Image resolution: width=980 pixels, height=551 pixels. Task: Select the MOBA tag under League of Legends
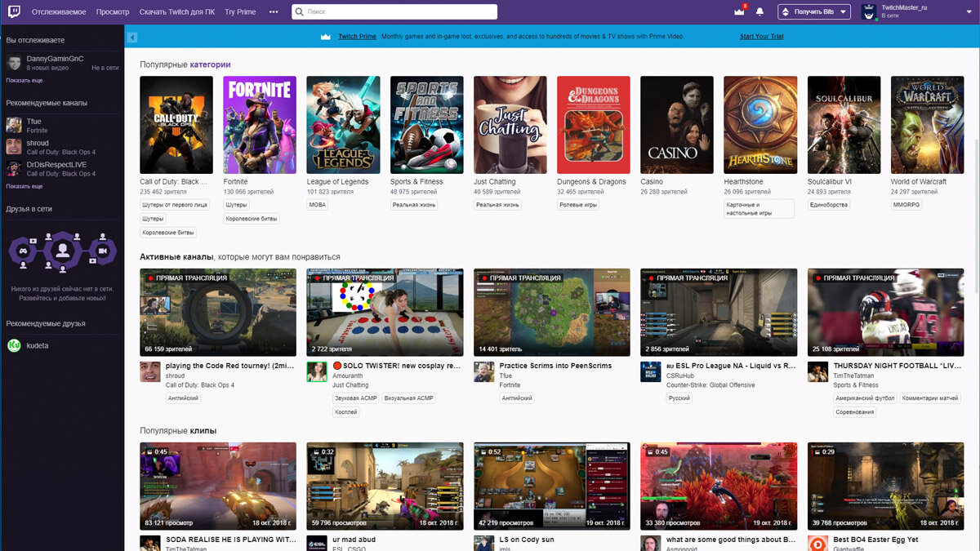tap(318, 204)
